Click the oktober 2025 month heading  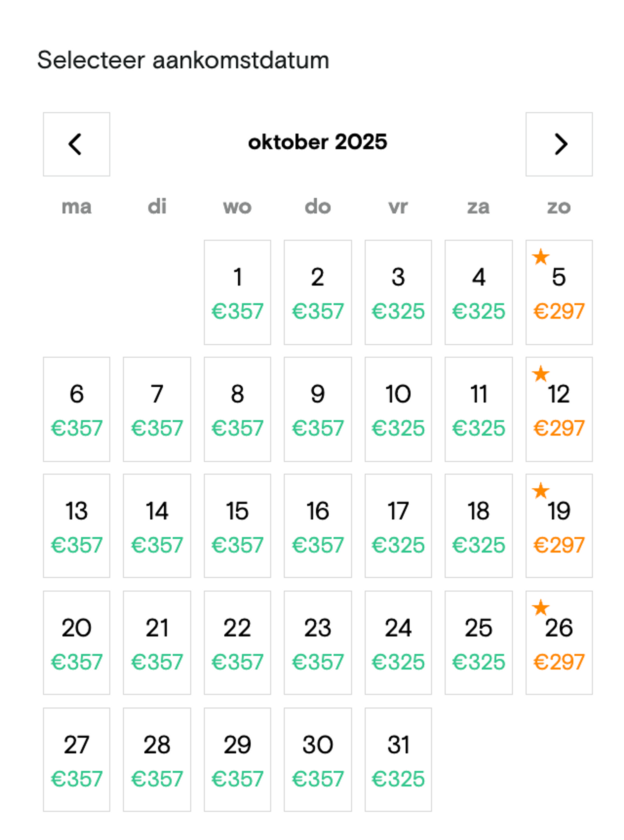click(317, 142)
